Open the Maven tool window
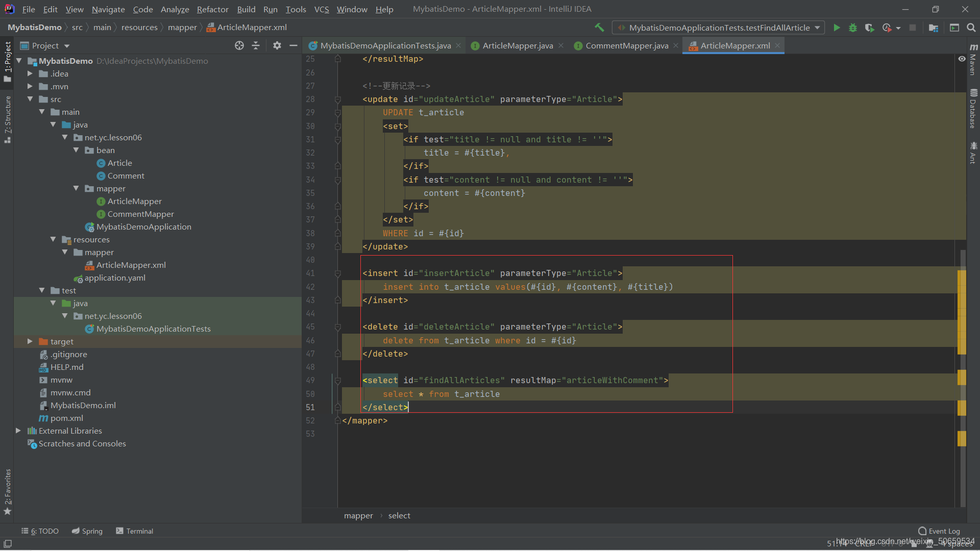 tap(973, 60)
